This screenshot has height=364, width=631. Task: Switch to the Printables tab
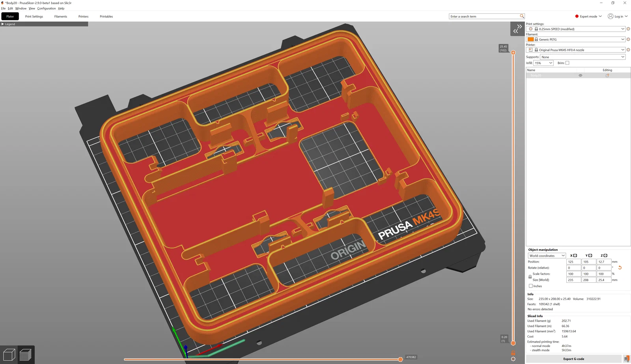click(x=106, y=16)
